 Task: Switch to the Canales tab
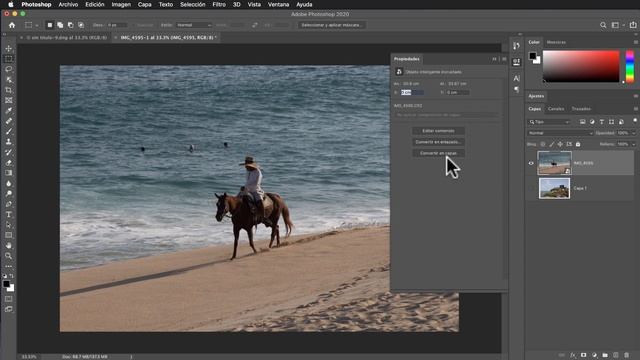[x=556, y=109]
